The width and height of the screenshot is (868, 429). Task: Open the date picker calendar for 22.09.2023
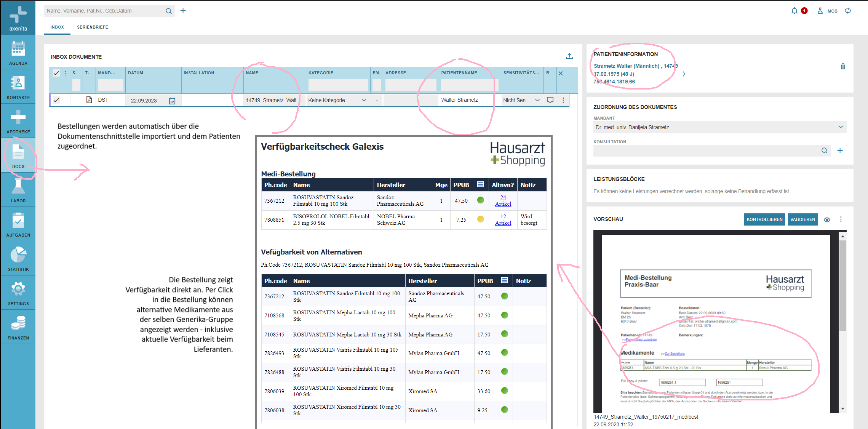point(172,101)
